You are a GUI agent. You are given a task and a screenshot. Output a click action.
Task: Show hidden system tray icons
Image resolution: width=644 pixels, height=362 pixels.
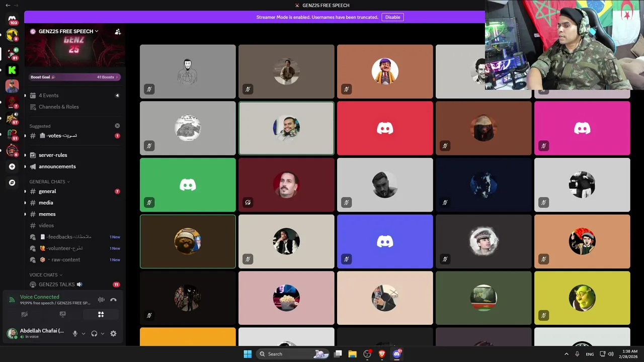tap(566, 354)
